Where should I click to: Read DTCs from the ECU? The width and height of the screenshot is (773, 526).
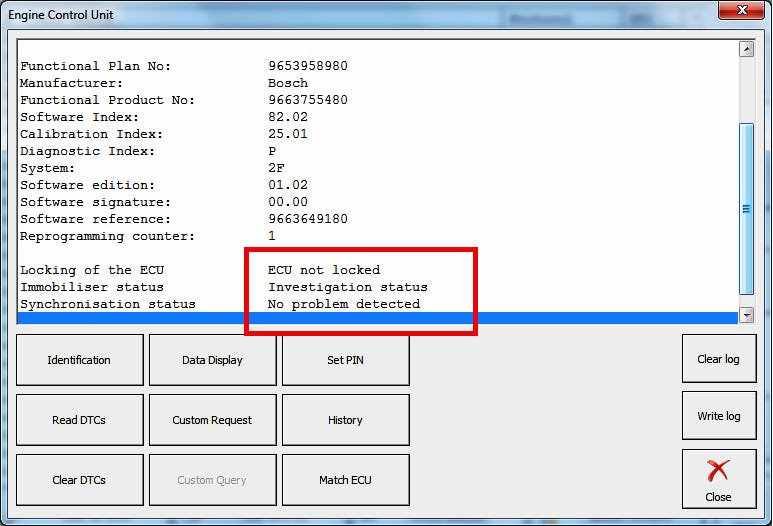pyautogui.click(x=79, y=420)
